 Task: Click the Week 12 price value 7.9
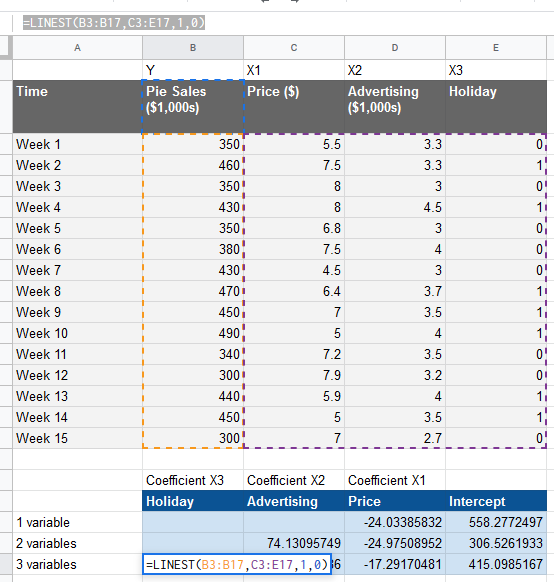(294, 375)
